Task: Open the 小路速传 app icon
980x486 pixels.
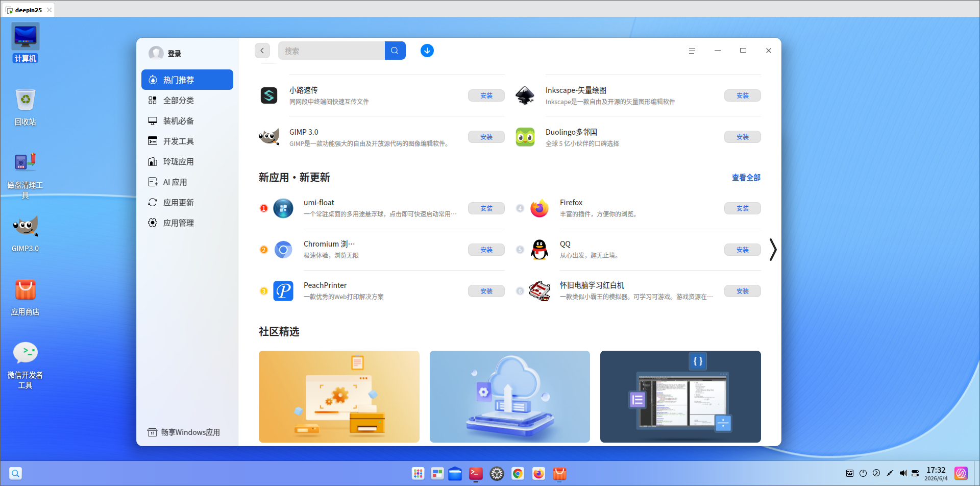Action: tap(269, 95)
